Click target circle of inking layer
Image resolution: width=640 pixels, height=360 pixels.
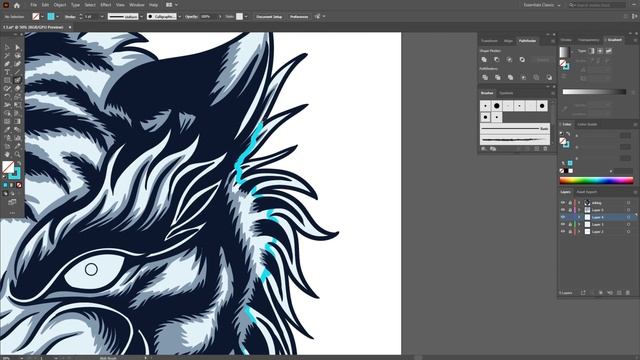629,202
